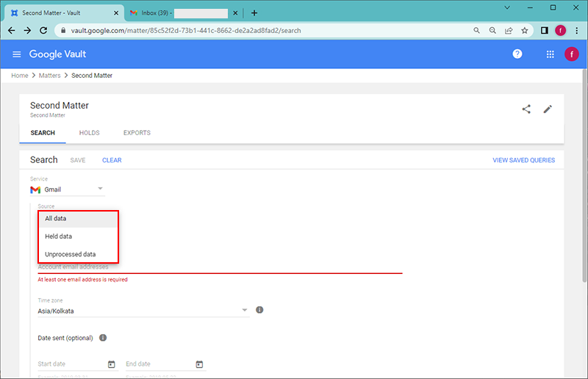Show info about Date sent option
Image resolution: width=588 pixels, height=379 pixels.
coord(103,338)
